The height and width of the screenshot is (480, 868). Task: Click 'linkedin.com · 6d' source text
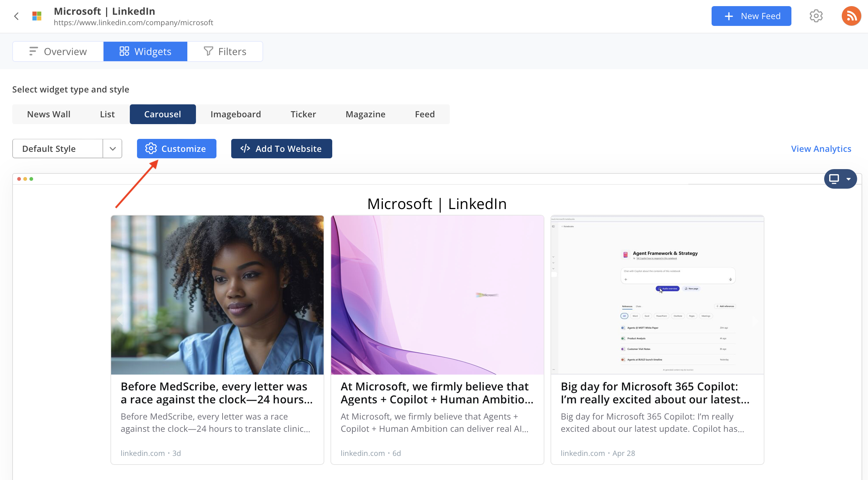tap(371, 453)
